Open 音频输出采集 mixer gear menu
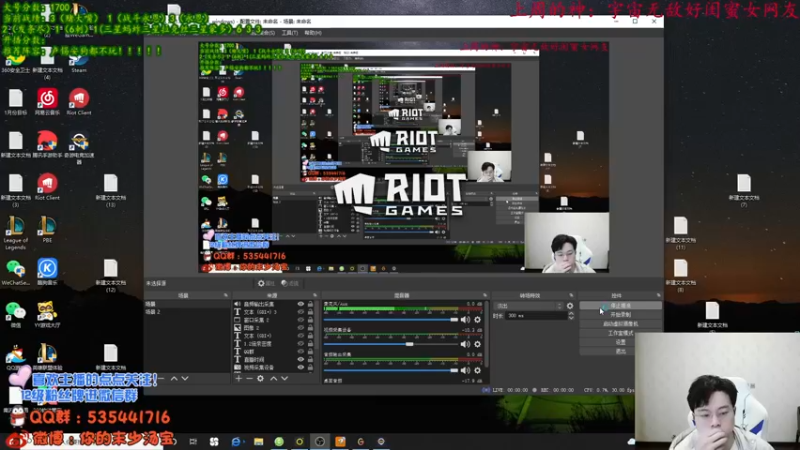The height and width of the screenshot is (450, 800). pyautogui.click(x=478, y=370)
